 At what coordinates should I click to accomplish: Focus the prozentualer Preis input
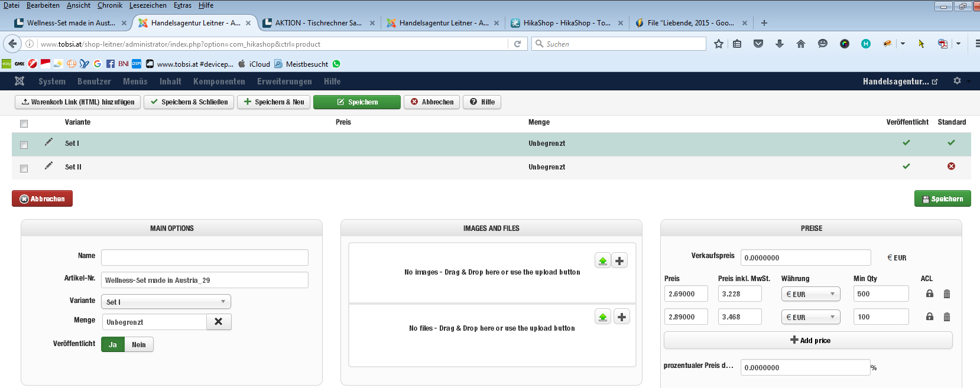point(805,367)
